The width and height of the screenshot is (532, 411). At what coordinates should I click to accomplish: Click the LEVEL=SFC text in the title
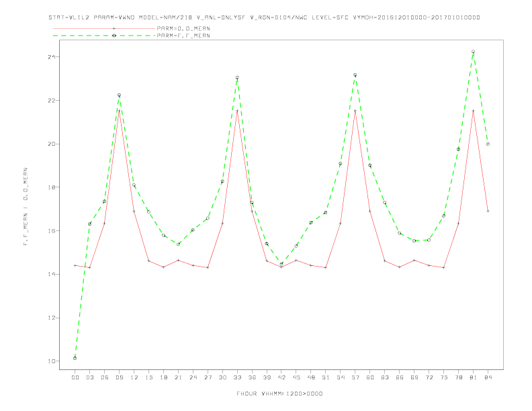click(x=330, y=17)
